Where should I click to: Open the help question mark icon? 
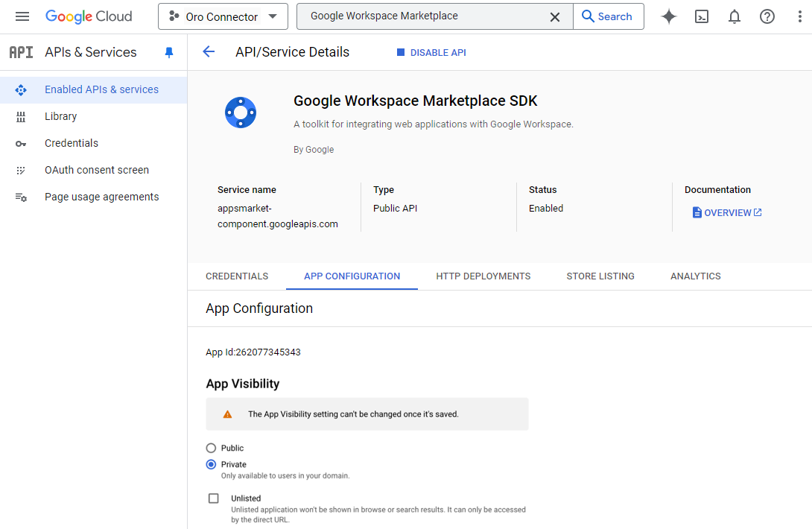click(767, 16)
